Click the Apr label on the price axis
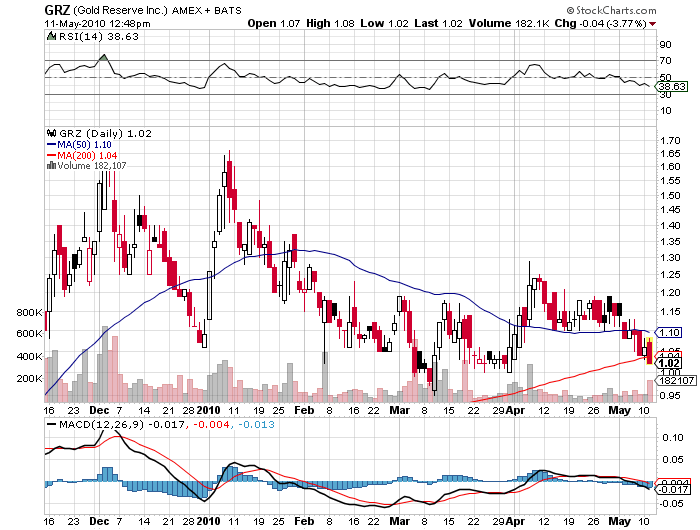 click(515, 410)
